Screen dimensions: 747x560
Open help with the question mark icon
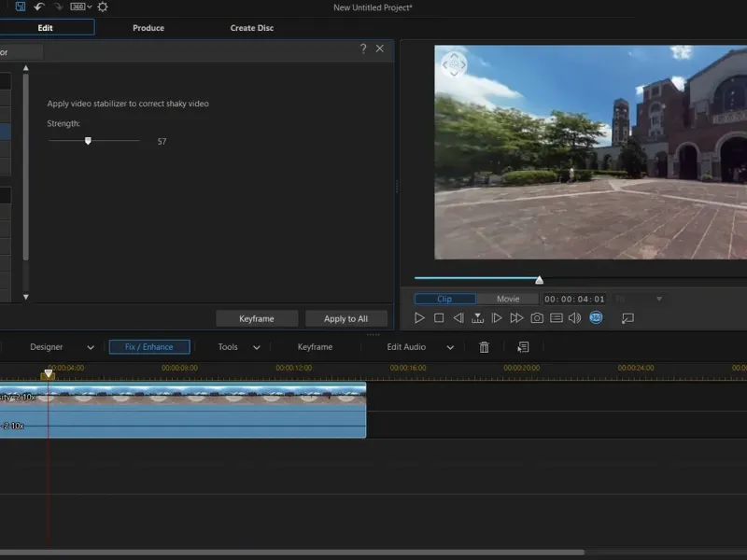(x=363, y=49)
